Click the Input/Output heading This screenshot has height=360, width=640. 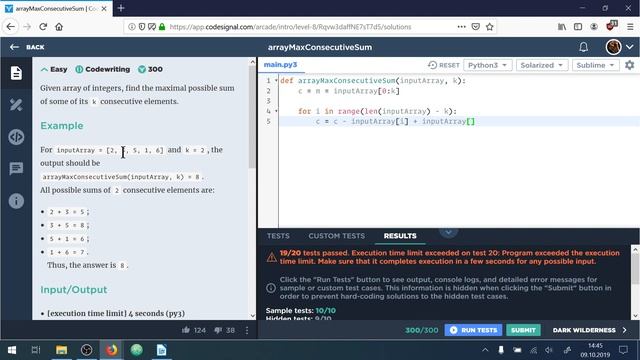coord(73,290)
